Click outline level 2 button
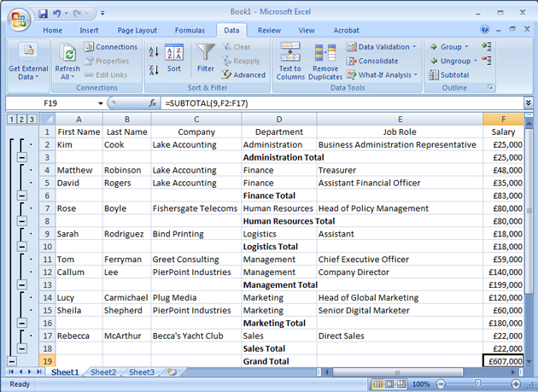The image size is (538, 392). (x=21, y=120)
